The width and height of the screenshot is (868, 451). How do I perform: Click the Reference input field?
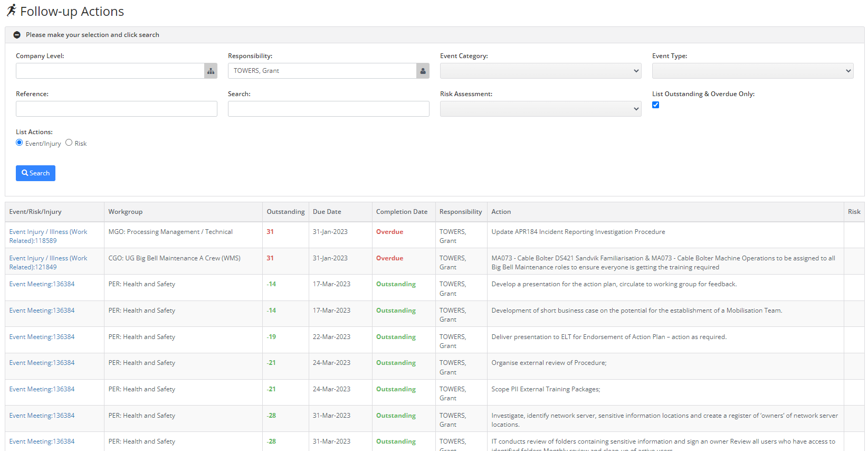[116, 109]
